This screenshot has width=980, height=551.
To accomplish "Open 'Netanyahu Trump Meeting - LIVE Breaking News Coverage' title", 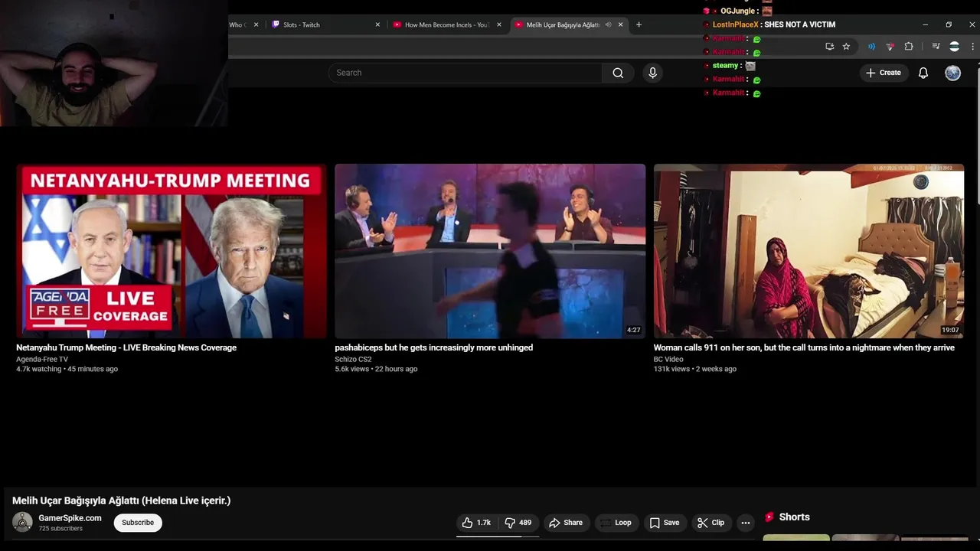I will (126, 347).
